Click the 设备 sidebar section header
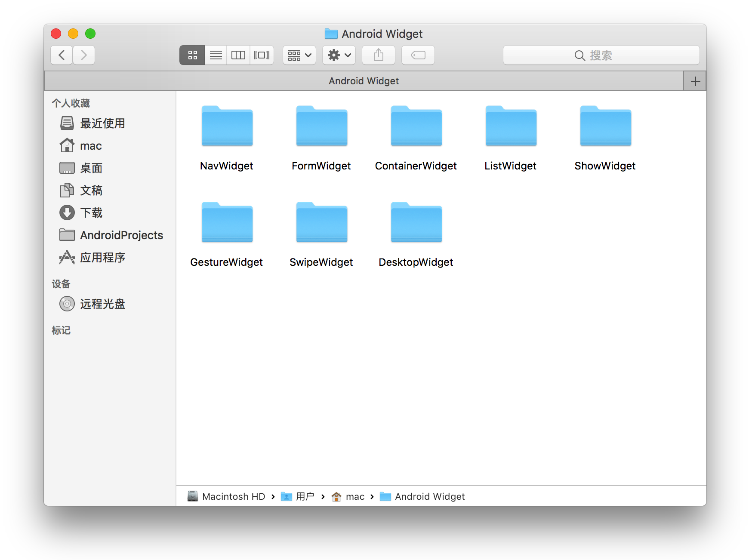Viewport: 752px width, 560px height. point(61,284)
